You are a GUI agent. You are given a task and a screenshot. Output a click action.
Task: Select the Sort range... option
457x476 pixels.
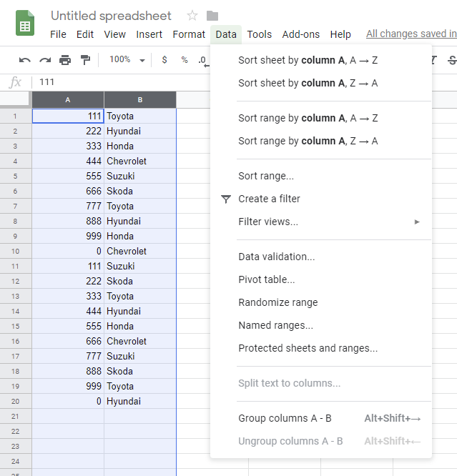click(x=321, y=176)
